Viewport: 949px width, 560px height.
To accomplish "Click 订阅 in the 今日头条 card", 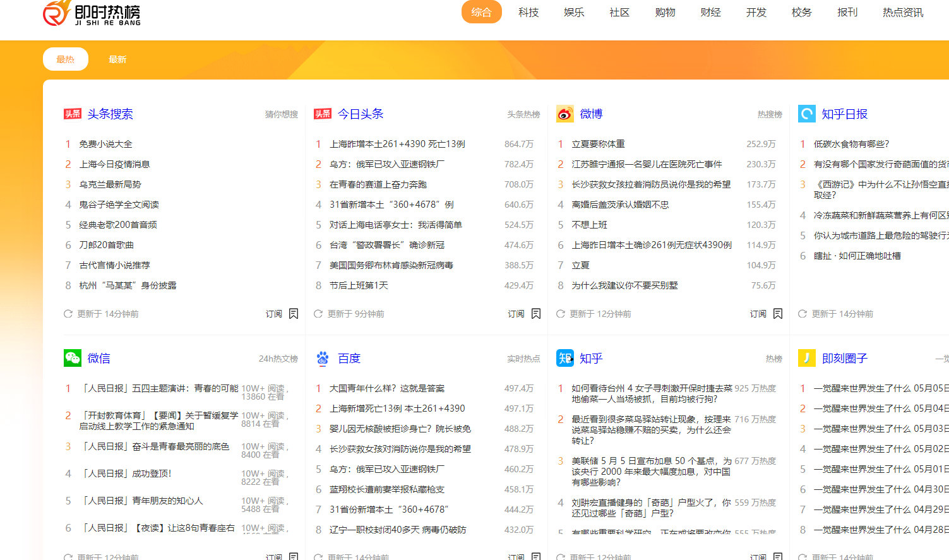I will tap(516, 314).
